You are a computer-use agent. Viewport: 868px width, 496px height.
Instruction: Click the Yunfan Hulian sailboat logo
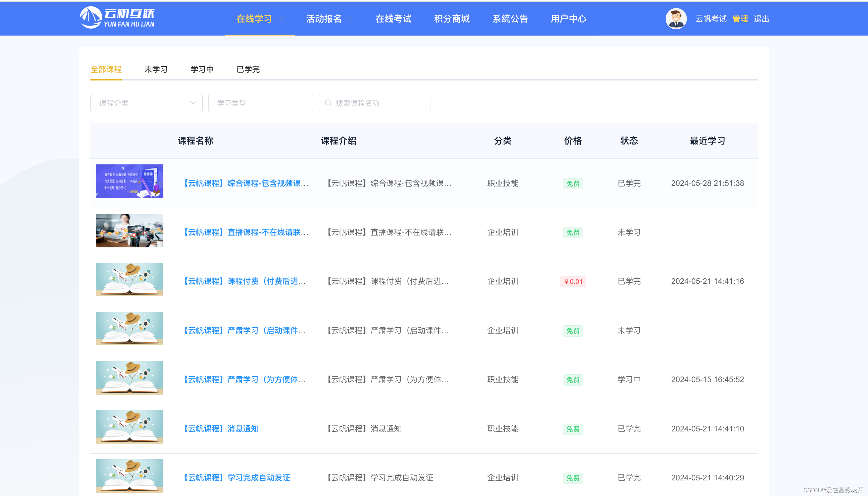tap(91, 17)
